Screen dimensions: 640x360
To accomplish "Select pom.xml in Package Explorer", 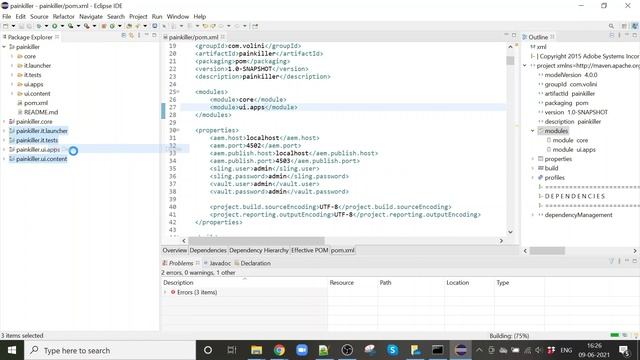I will pos(32,103).
